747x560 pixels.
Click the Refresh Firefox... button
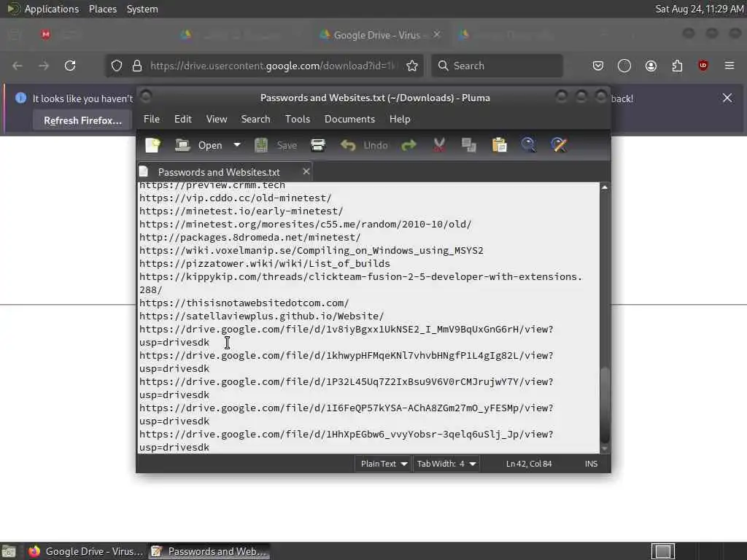tap(82, 120)
